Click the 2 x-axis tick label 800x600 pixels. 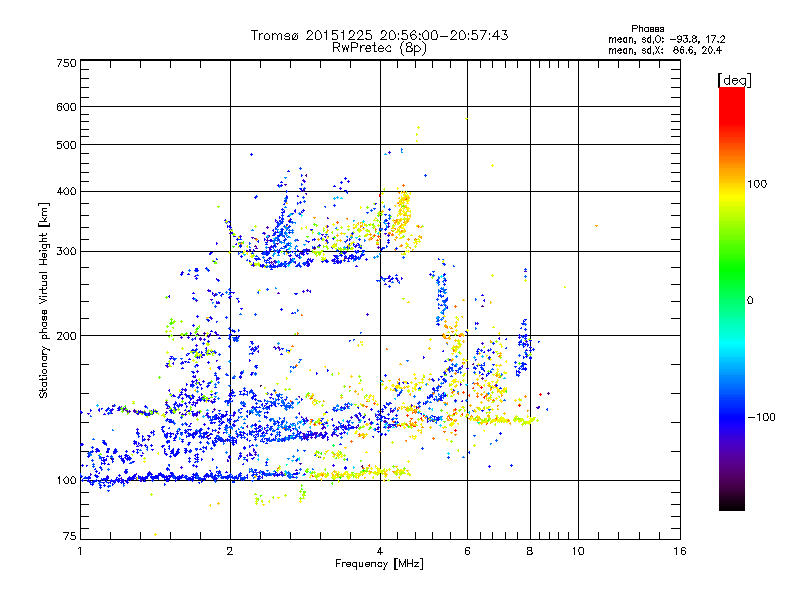[x=230, y=551]
